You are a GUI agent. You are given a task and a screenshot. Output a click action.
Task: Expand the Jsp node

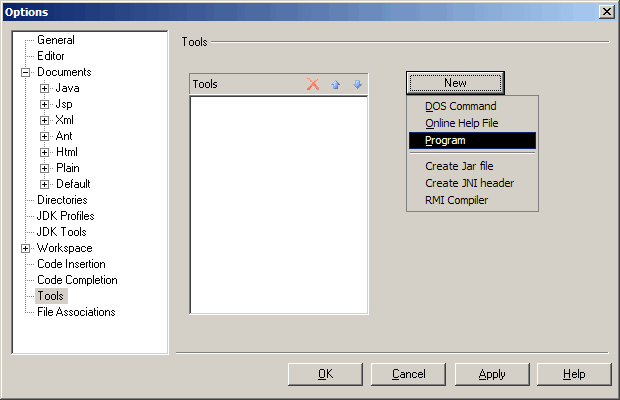coord(44,104)
